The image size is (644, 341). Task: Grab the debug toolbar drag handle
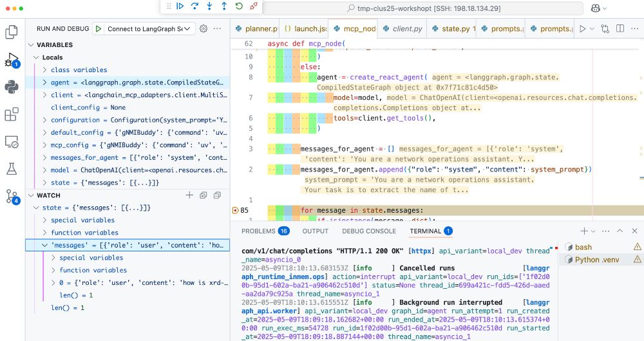coord(169,6)
